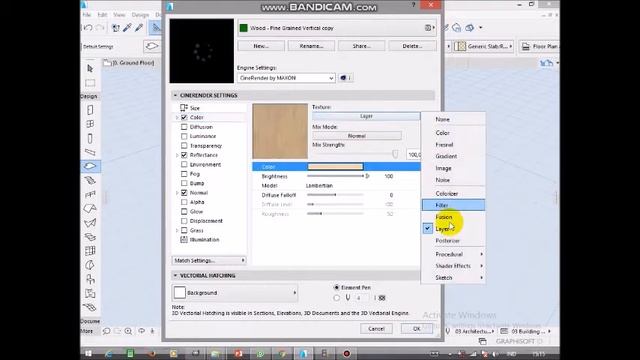The width and height of the screenshot is (640, 360).
Task: Click the Windows Start button on taskbar
Action: click(89, 353)
